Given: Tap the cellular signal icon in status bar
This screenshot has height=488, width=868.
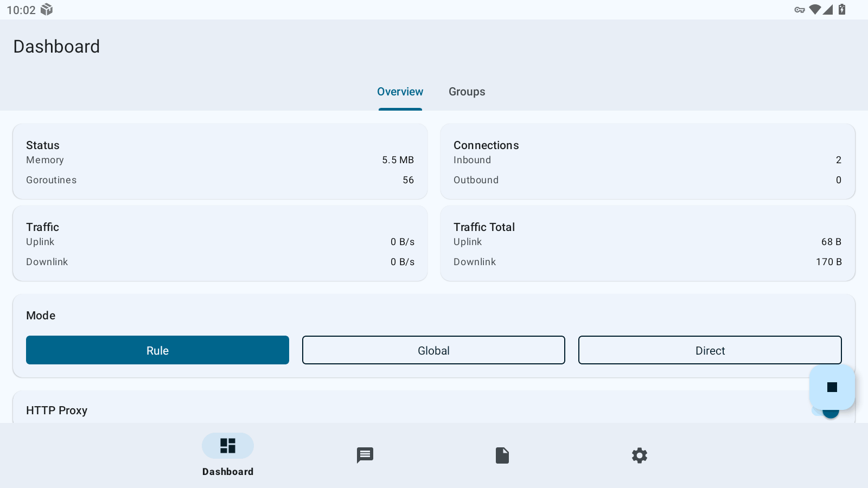Looking at the screenshot, I should click(828, 10).
